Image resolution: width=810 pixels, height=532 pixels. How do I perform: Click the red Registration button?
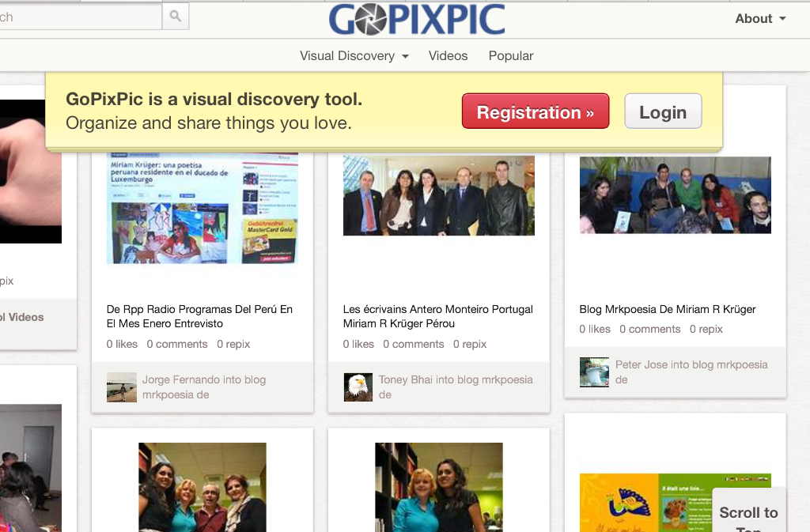pyautogui.click(x=536, y=111)
